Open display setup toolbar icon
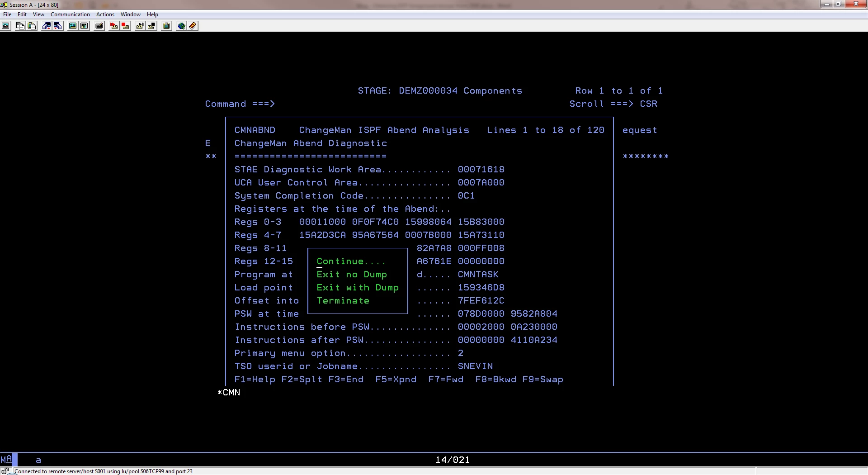This screenshot has height=475, width=868. tap(72, 26)
